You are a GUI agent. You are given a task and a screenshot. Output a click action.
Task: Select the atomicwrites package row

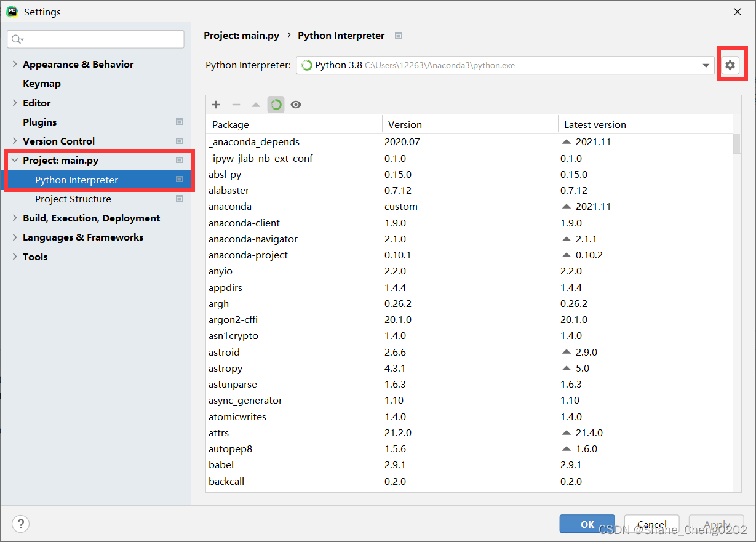pos(469,416)
